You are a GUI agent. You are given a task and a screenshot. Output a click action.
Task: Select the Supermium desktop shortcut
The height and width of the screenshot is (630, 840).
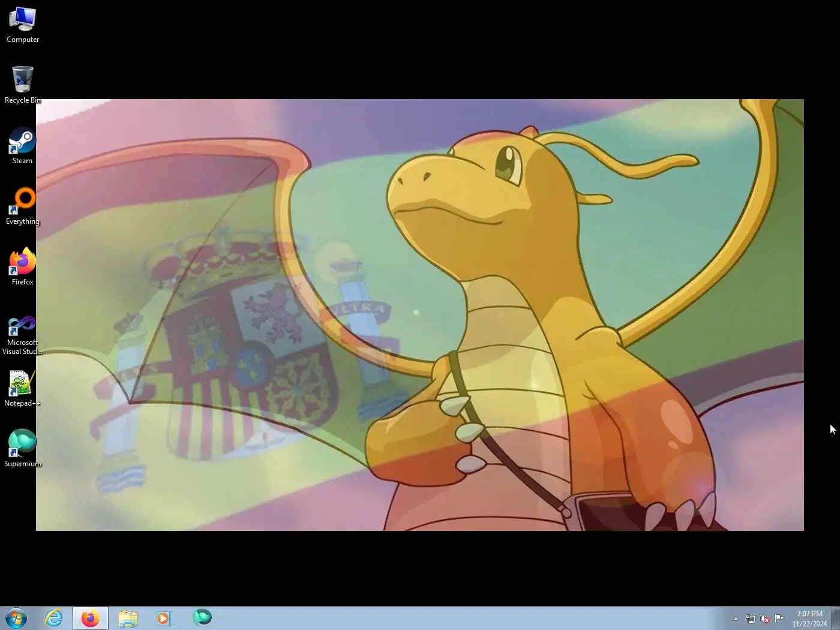tap(22, 449)
